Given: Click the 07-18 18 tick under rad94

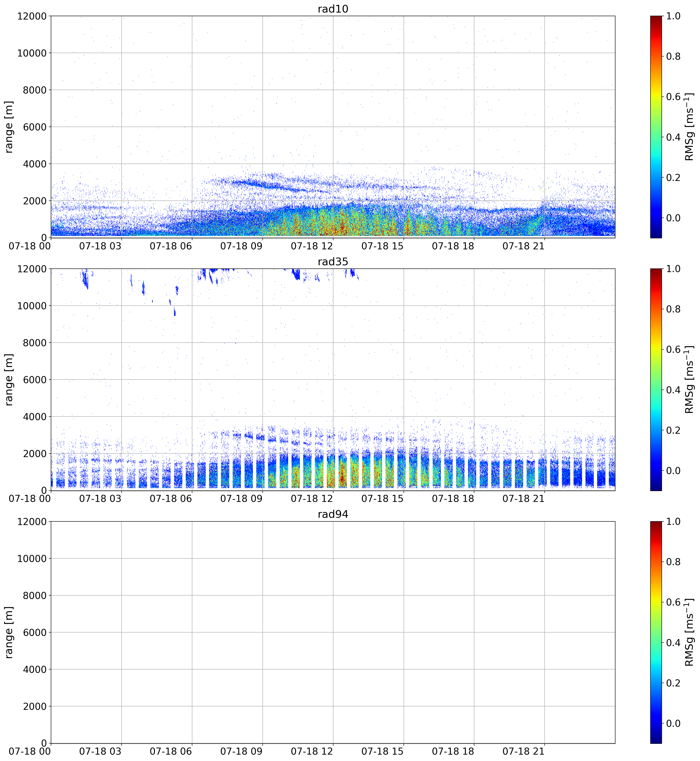Looking at the screenshot, I should [453, 751].
